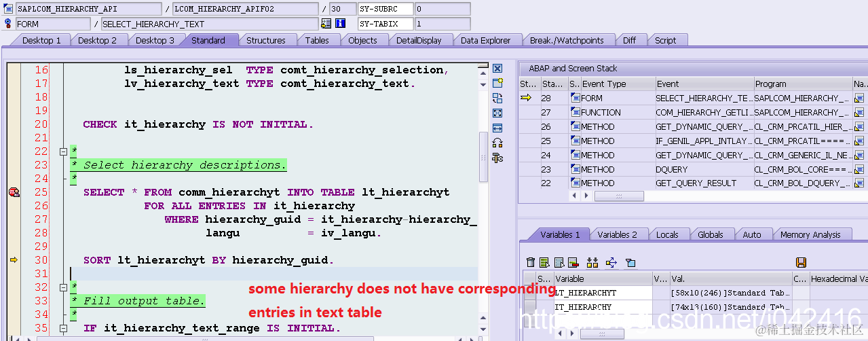Click the services-of-tool icon with orange squares
The height and width of the screenshot is (341, 868).
497,143
